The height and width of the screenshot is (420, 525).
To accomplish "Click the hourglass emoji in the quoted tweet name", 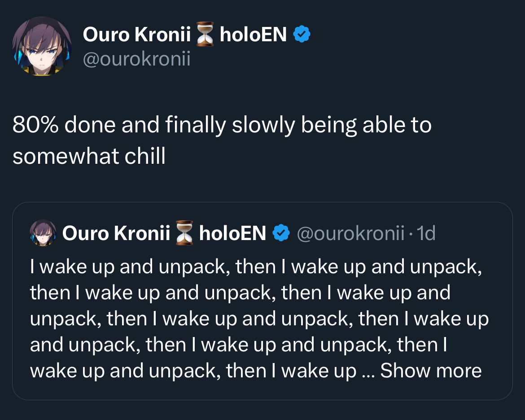I will pos(184,233).
